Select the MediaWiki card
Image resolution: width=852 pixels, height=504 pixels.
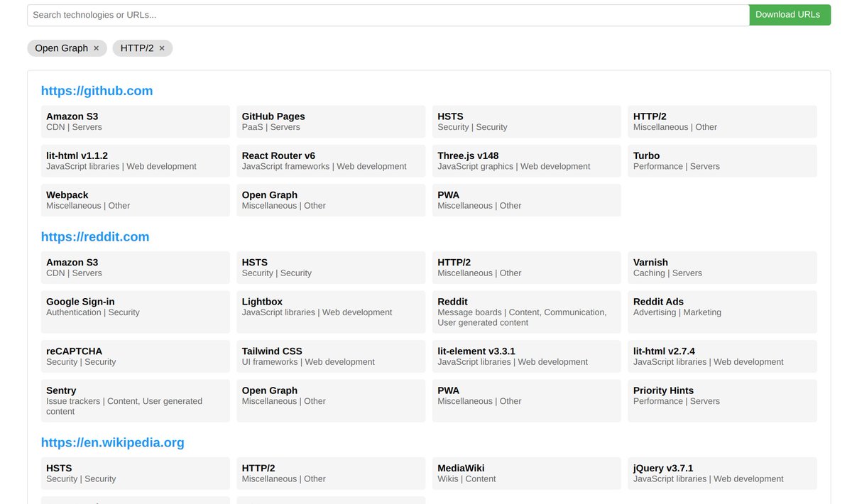pyautogui.click(x=527, y=473)
